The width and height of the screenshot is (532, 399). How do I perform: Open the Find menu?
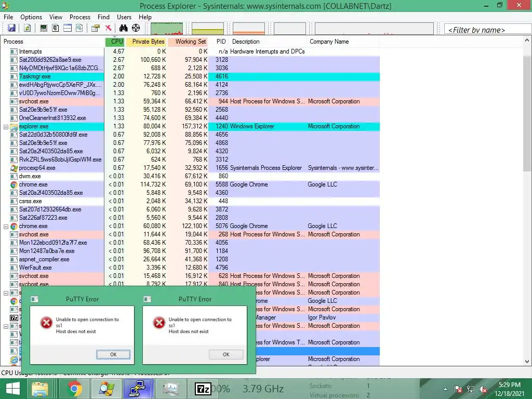(103, 17)
